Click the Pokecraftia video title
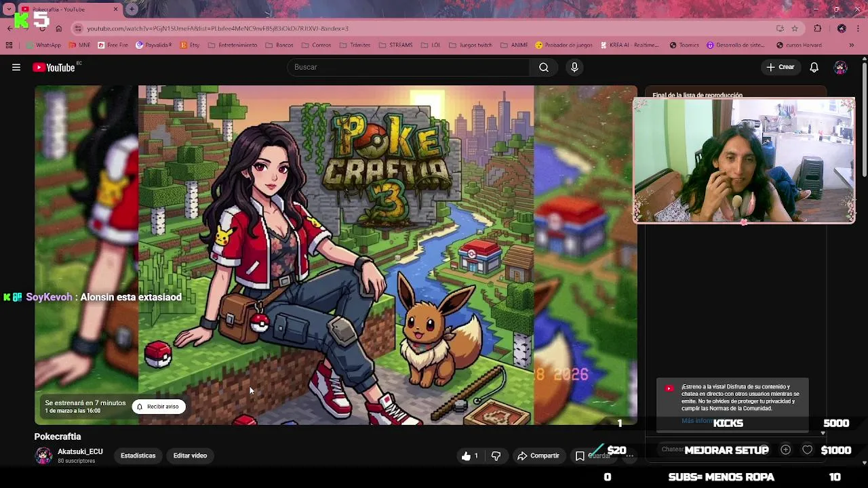This screenshot has width=868, height=488. pos(58,436)
